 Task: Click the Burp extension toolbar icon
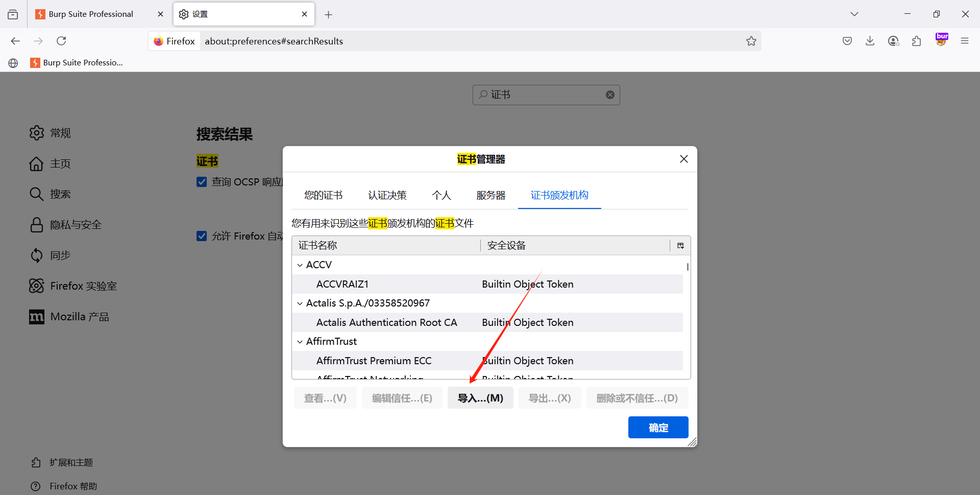(942, 39)
